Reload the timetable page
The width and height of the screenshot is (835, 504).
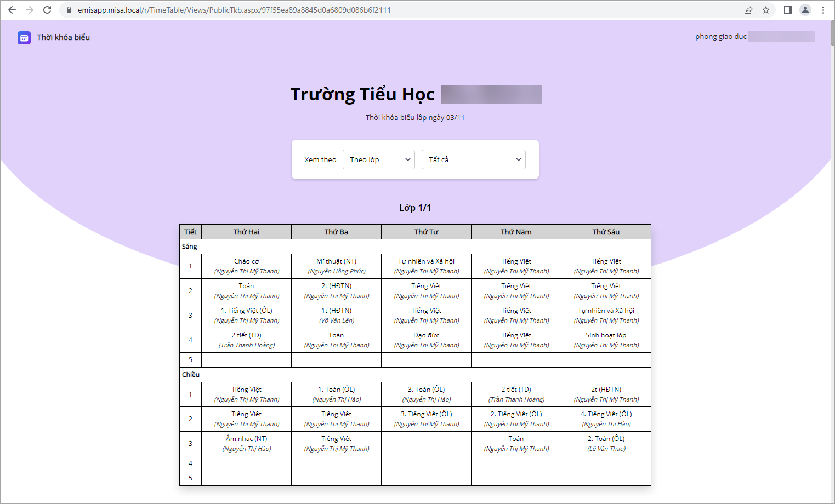[47, 10]
